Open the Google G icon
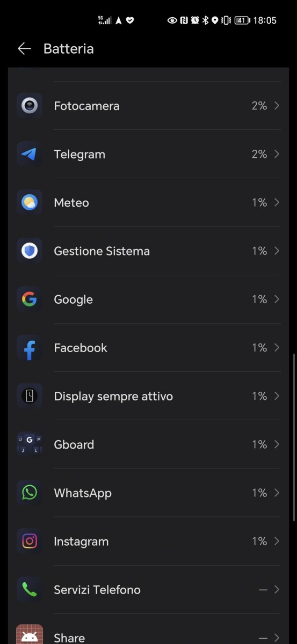297x644 pixels. 30,299
